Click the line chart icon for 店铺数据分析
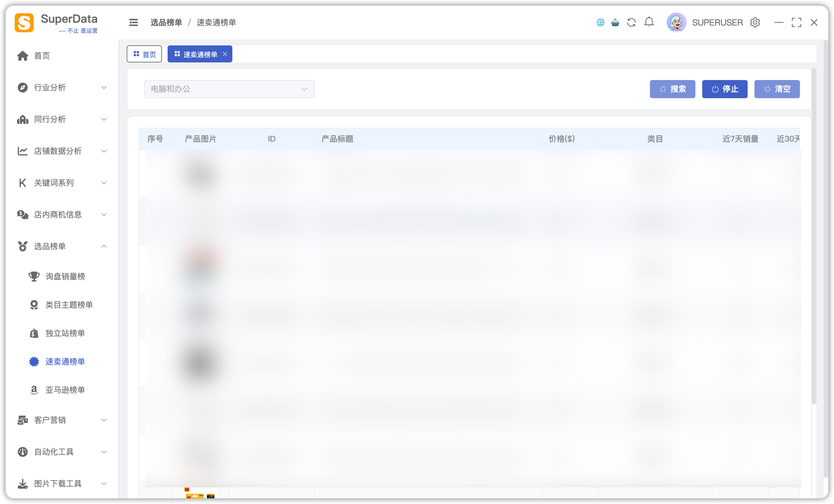The height and width of the screenshot is (504, 834). [23, 151]
